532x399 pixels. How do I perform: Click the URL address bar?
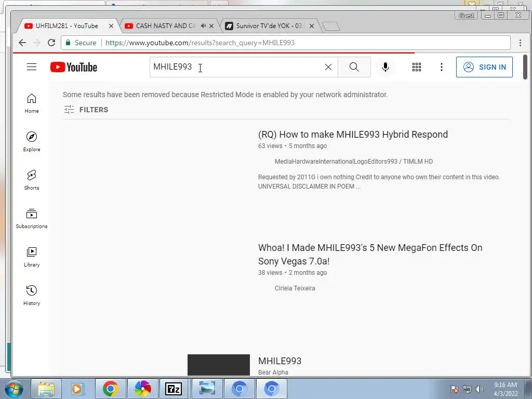pyautogui.click(x=286, y=43)
